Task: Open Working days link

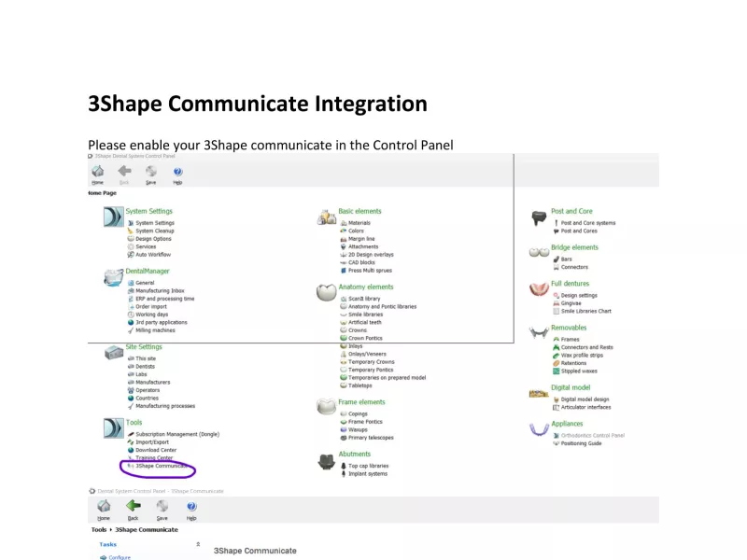Action: [152, 315]
